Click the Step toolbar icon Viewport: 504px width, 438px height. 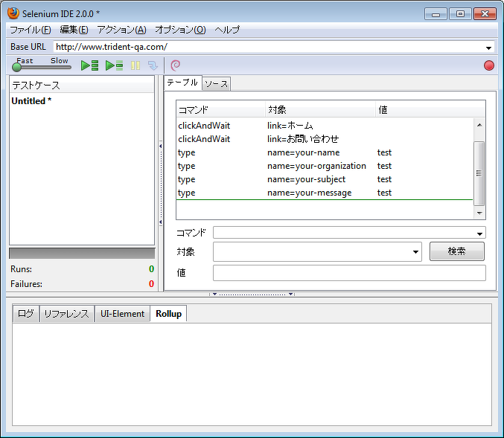[153, 65]
